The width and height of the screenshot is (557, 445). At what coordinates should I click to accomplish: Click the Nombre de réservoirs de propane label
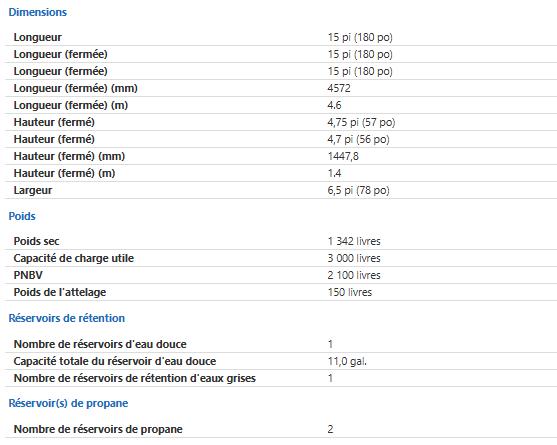click(x=98, y=429)
